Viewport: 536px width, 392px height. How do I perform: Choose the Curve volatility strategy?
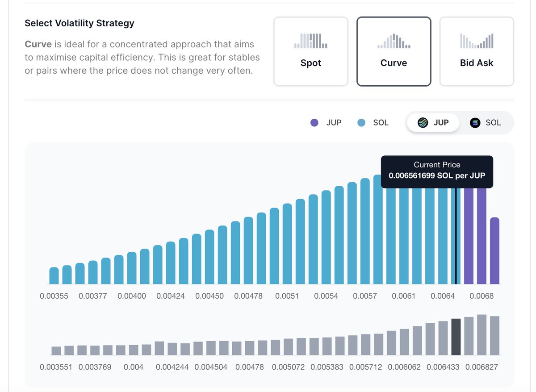point(394,51)
